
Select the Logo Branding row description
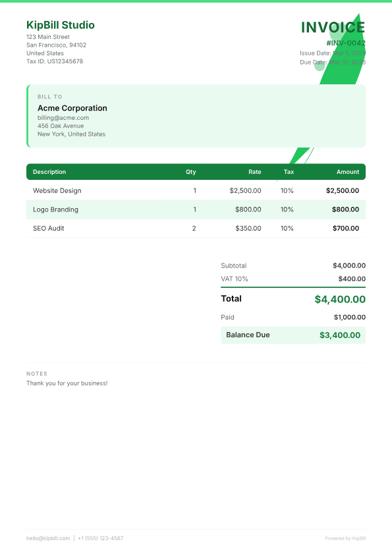coord(55,209)
